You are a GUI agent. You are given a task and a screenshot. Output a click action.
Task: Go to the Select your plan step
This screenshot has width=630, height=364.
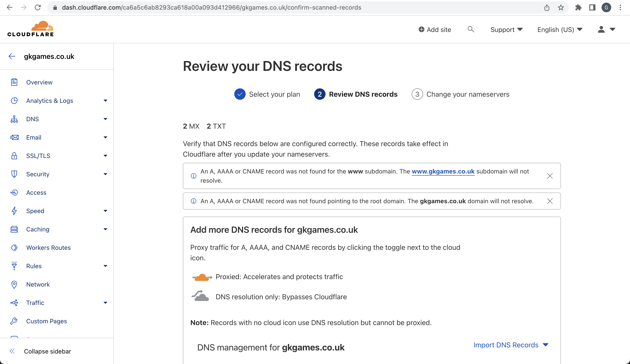[x=267, y=94]
